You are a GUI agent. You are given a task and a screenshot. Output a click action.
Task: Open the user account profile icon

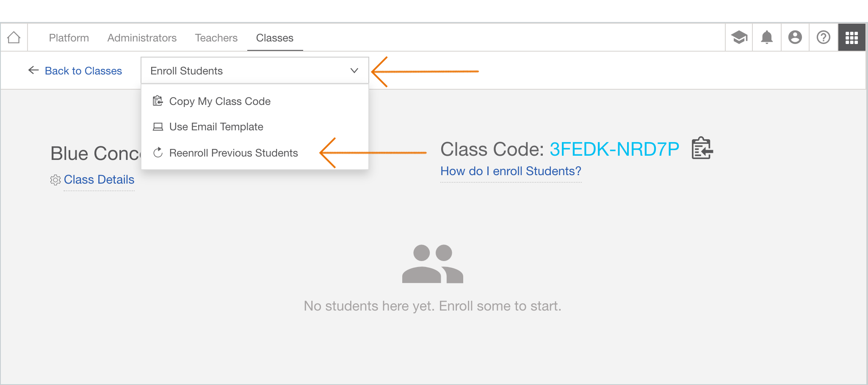pyautogui.click(x=795, y=38)
